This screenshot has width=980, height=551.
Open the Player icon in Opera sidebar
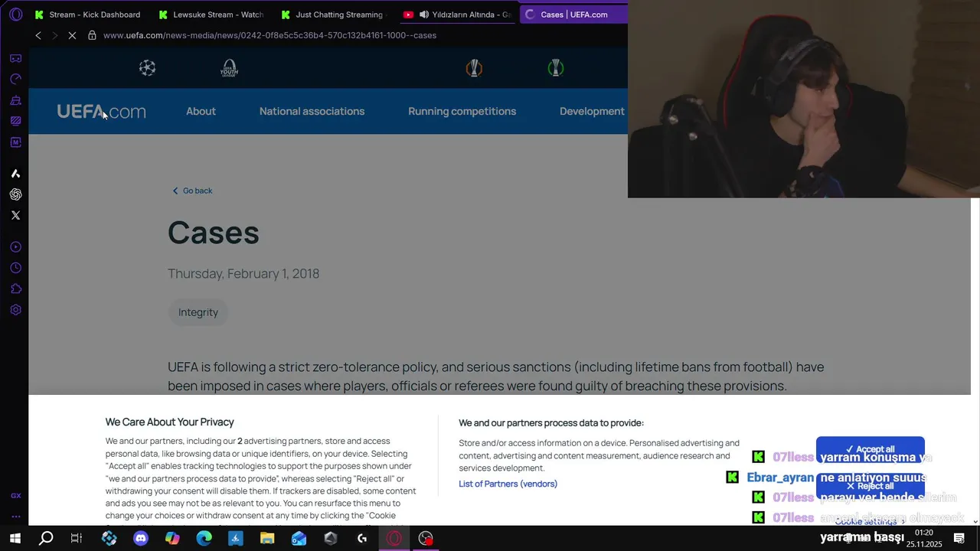coord(15,247)
